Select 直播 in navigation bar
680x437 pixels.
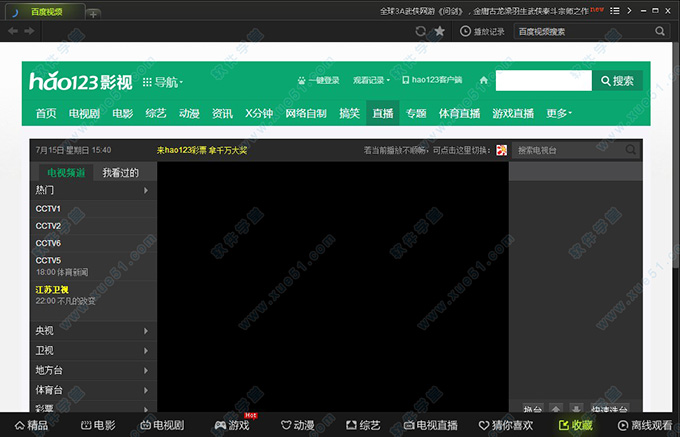[x=383, y=113]
